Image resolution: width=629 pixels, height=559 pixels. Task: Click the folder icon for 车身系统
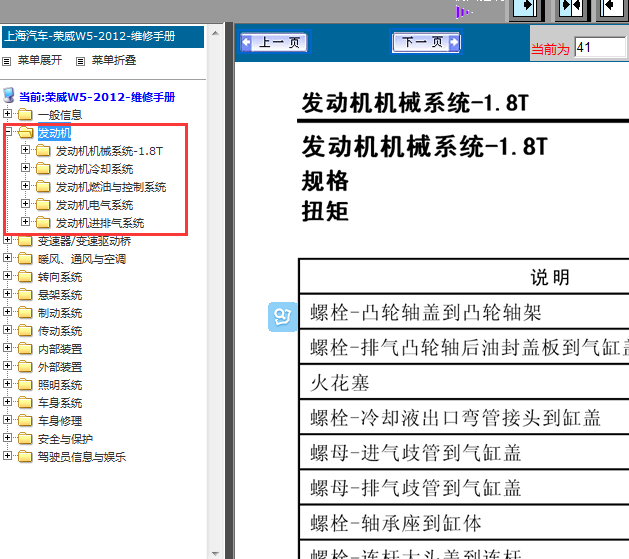click(25, 402)
